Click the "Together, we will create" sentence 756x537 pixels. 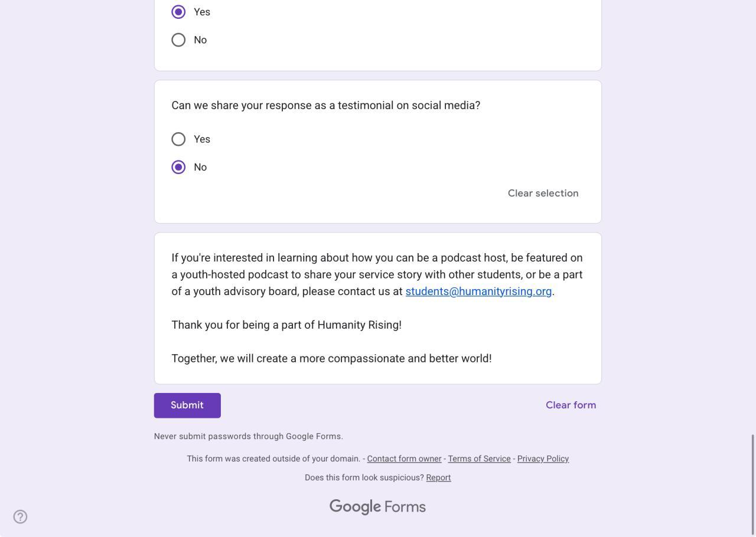[x=331, y=359]
